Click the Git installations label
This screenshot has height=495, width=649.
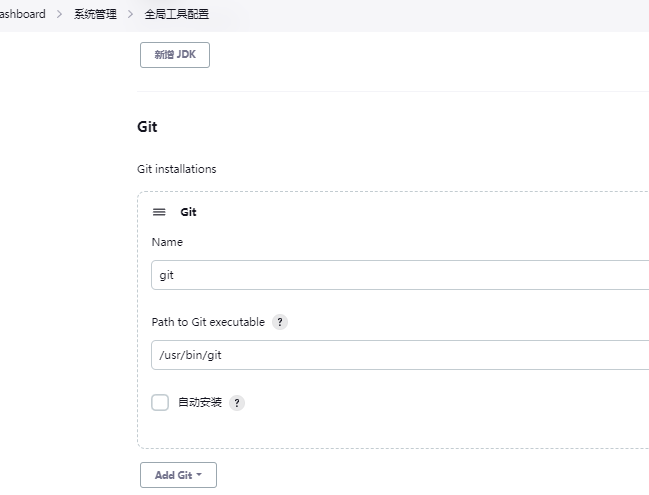(177, 169)
